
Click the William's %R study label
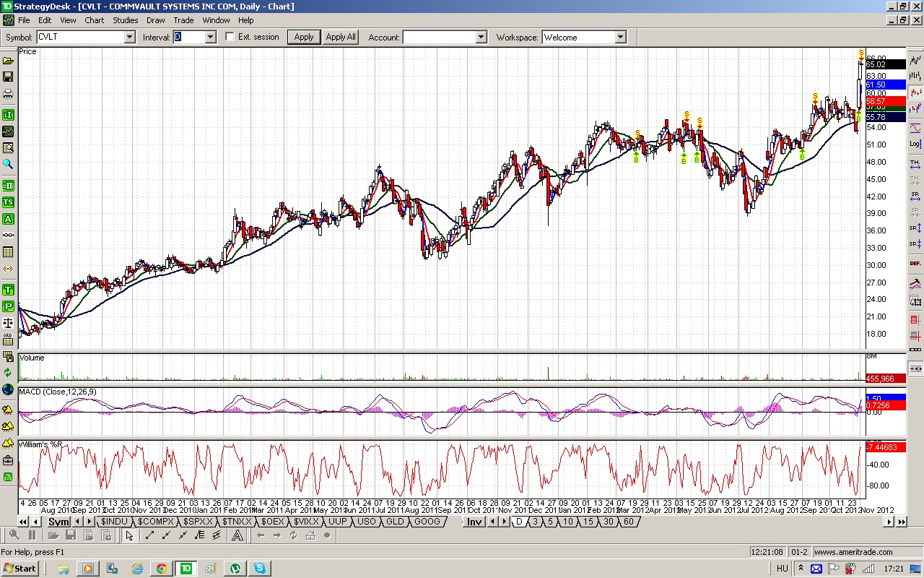(x=43, y=444)
